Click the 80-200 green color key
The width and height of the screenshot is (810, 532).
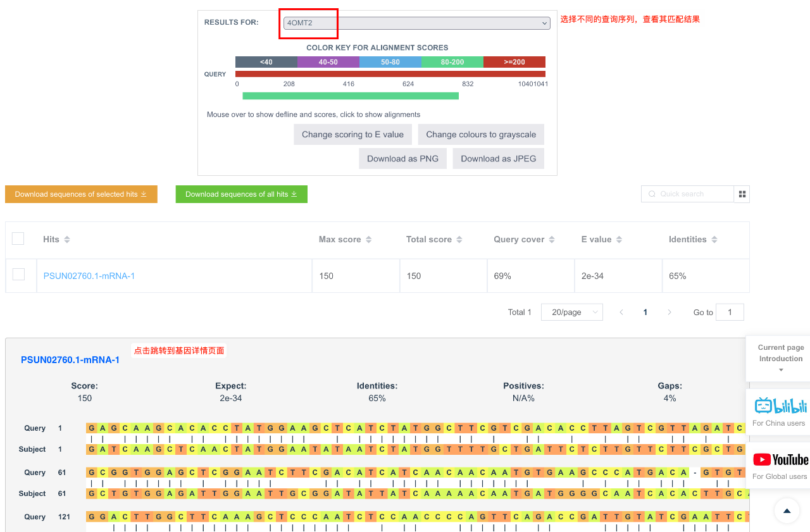point(452,62)
